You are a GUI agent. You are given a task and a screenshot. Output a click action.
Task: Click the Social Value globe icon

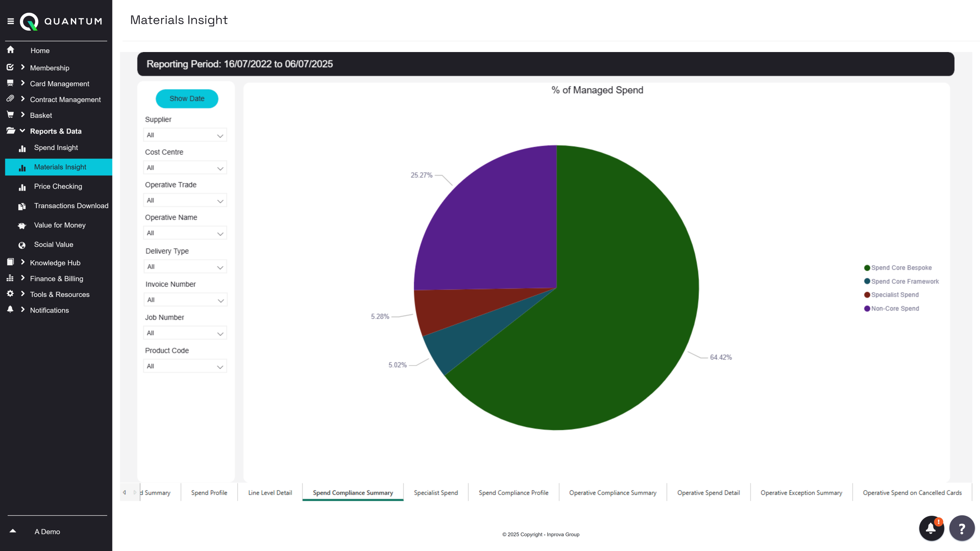22,245
